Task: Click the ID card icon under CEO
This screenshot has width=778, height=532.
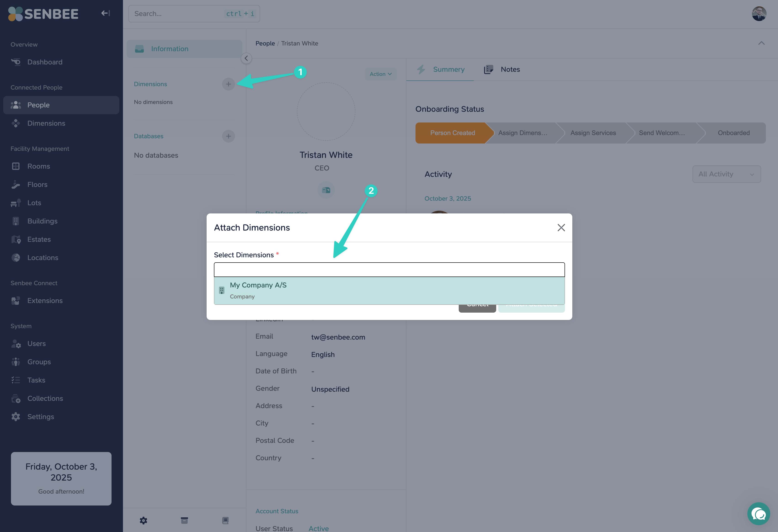Action: click(x=326, y=190)
